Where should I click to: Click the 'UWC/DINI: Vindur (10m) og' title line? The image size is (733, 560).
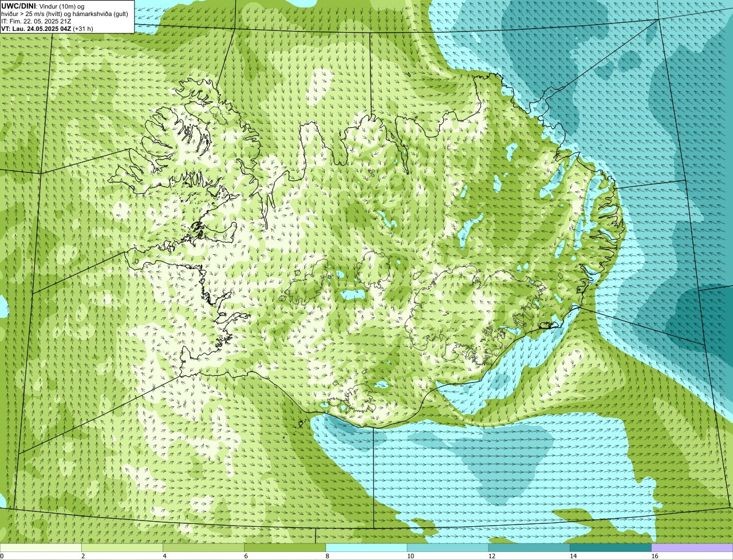pyautogui.click(x=43, y=6)
